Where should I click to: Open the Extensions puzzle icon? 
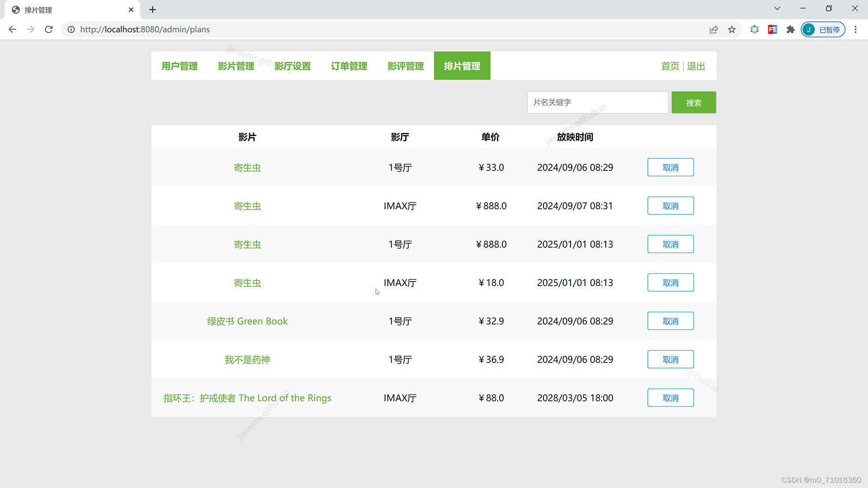[790, 29]
